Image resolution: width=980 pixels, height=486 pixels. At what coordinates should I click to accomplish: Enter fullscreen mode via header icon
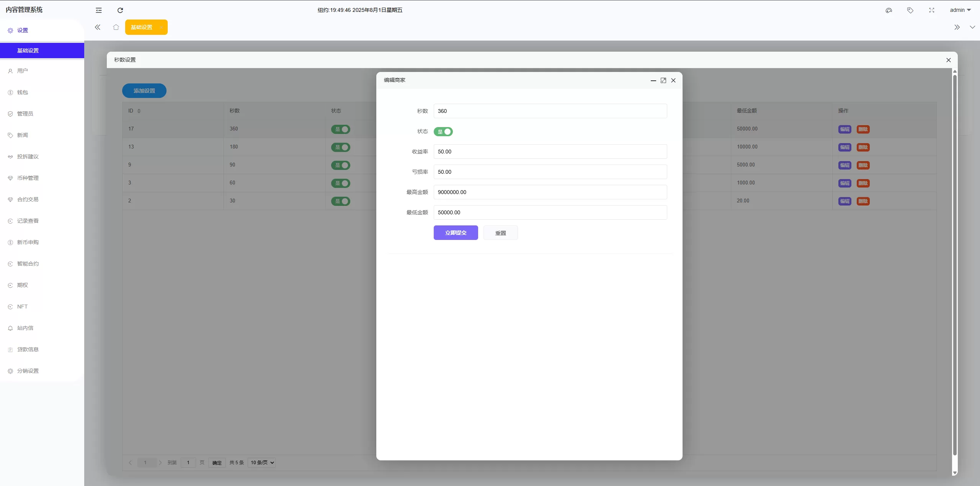(932, 10)
